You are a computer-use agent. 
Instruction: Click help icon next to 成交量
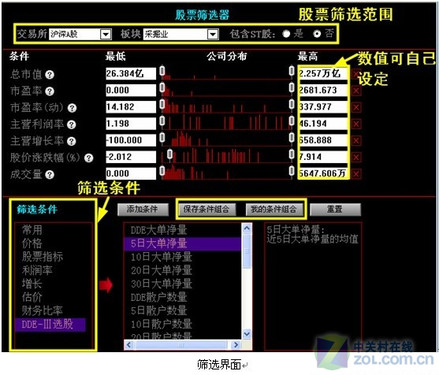pyautogui.click(x=49, y=175)
